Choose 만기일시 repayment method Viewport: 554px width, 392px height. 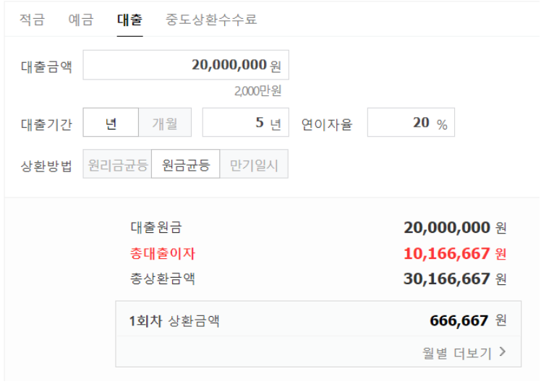254,164
